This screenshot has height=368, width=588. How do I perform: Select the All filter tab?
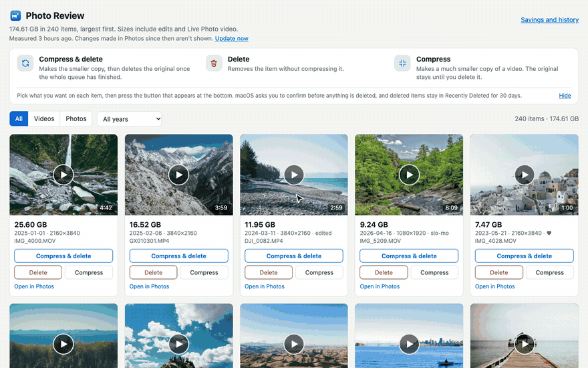pos(19,119)
